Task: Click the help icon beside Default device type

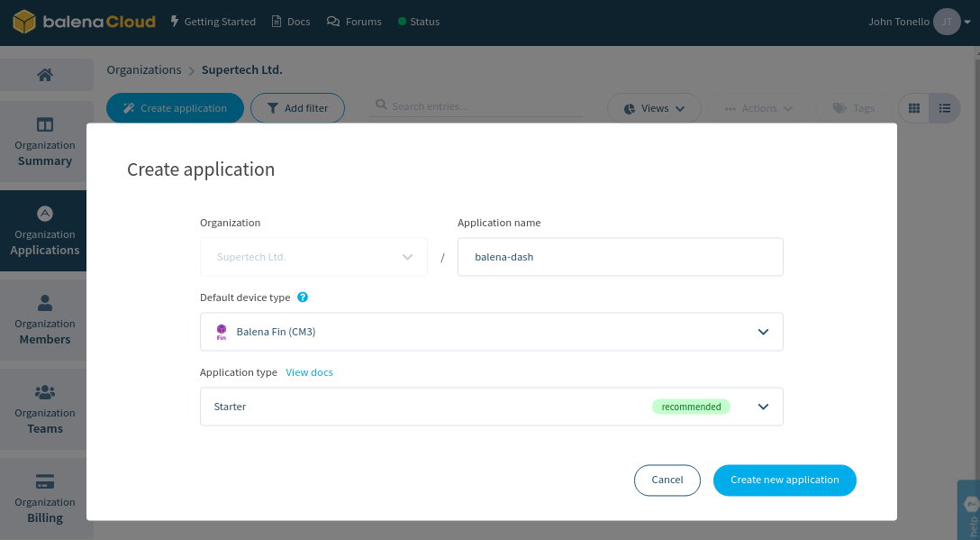Action: [x=303, y=297]
